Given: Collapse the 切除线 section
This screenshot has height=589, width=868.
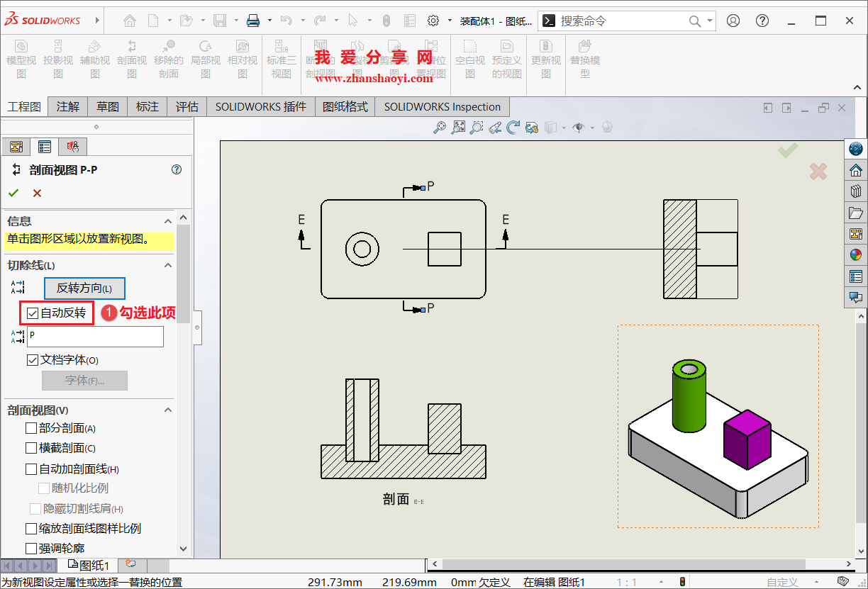Looking at the screenshot, I should tap(168, 266).
